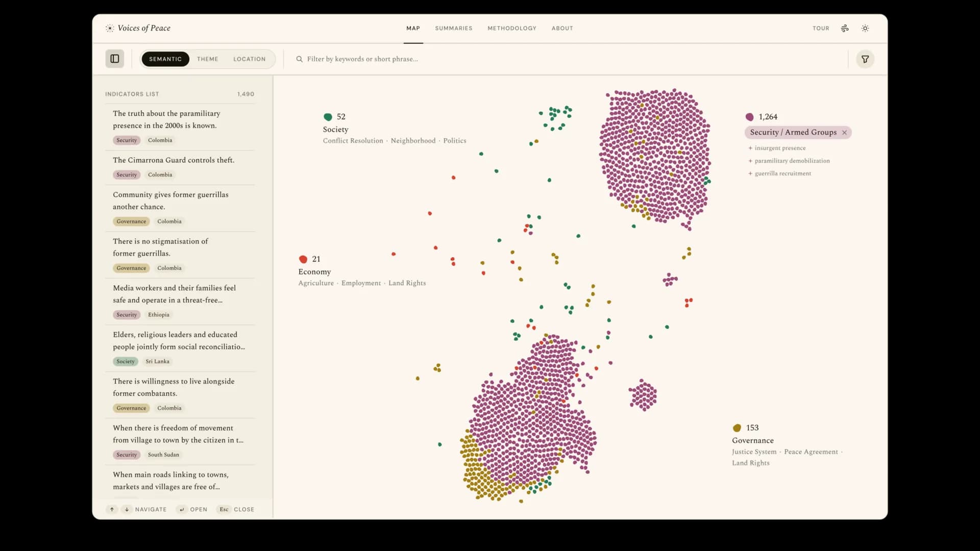
Task: Switch to Location view mode
Action: pyautogui.click(x=250, y=59)
